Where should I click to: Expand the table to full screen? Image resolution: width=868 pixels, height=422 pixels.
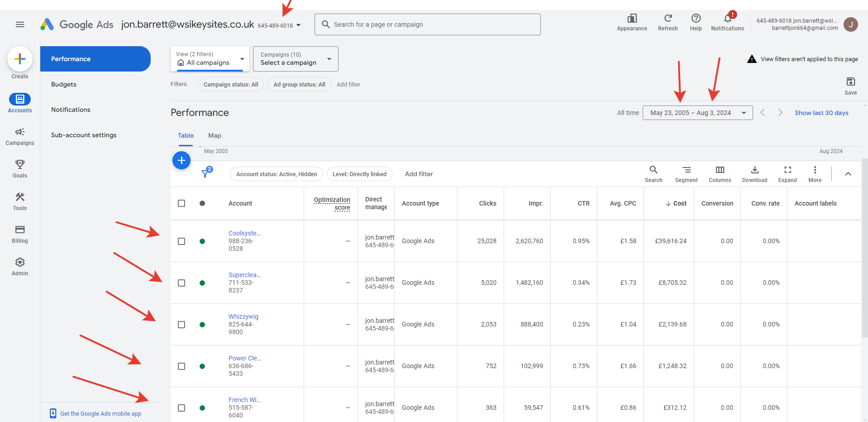pyautogui.click(x=788, y=170)
